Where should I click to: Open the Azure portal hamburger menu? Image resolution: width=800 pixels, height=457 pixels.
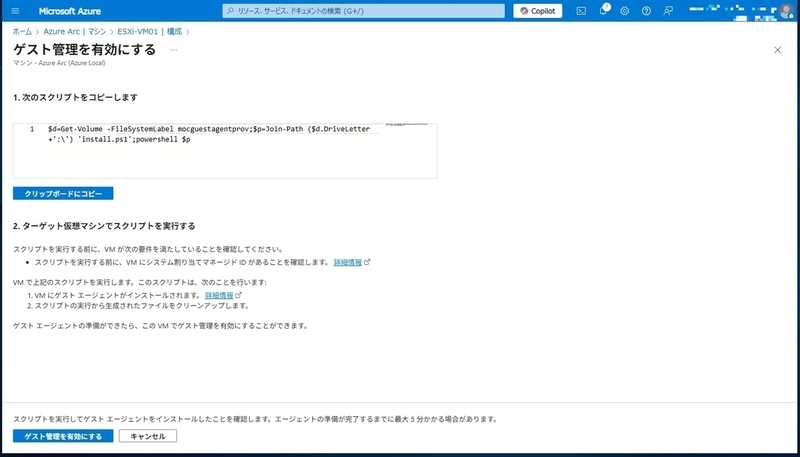click(x=15, y=11)
